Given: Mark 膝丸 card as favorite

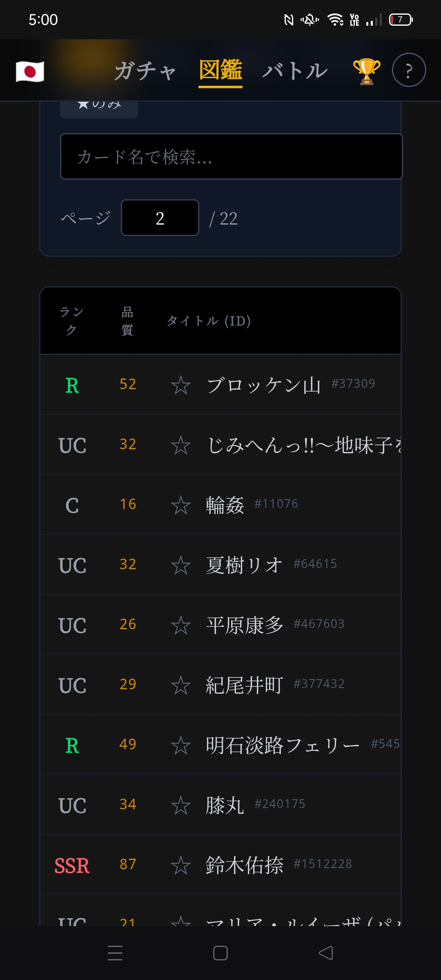Looking at the screenshot, I should [180, 806].
